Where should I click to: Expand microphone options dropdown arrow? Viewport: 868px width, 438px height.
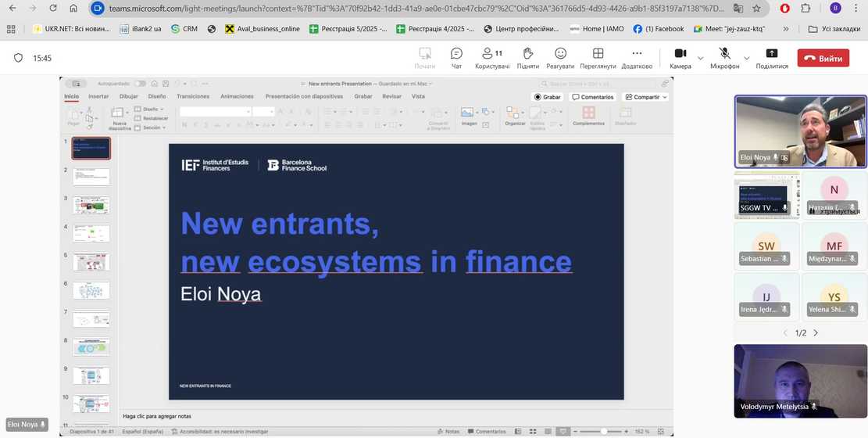pos(747,59)
